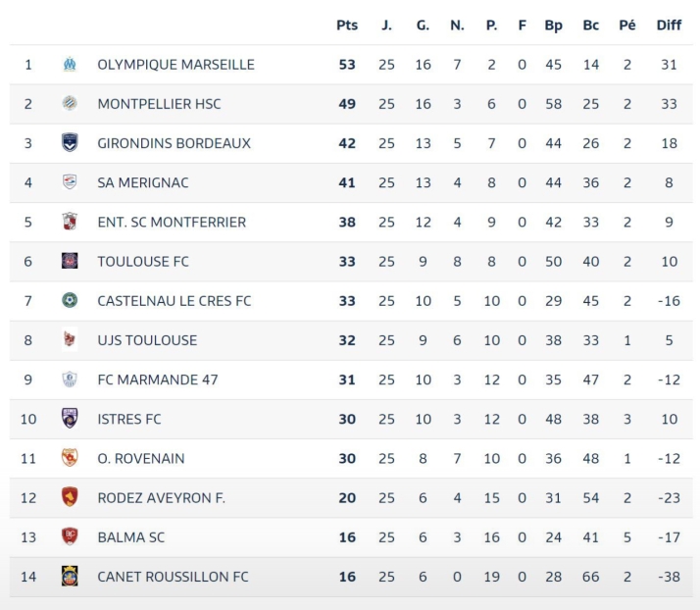This screenshot has height=610, width=700.
Task: Click the Pts column header
Action: (347, 25)
